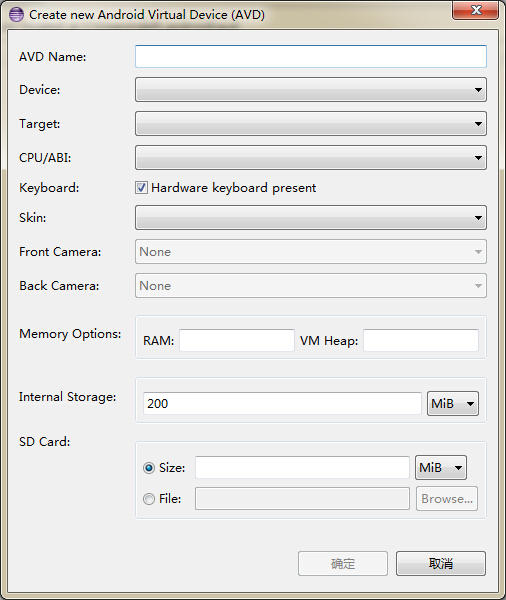This screenshot has height=600, width=506.
Task: Focus the VM Heap input field
Action: (x=421, y=340)
